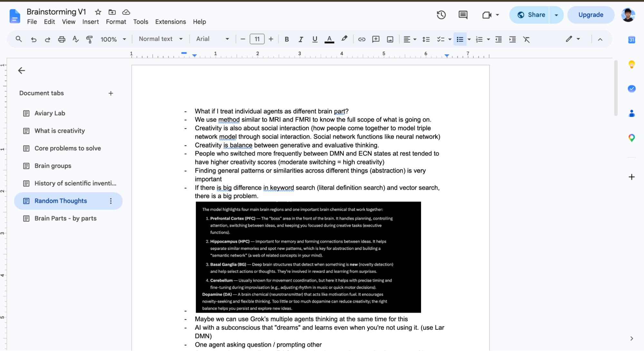Open the Arial font dropdown
Image resolution: width=644 pixels, height=351 pixels.
tap(212, 39)
